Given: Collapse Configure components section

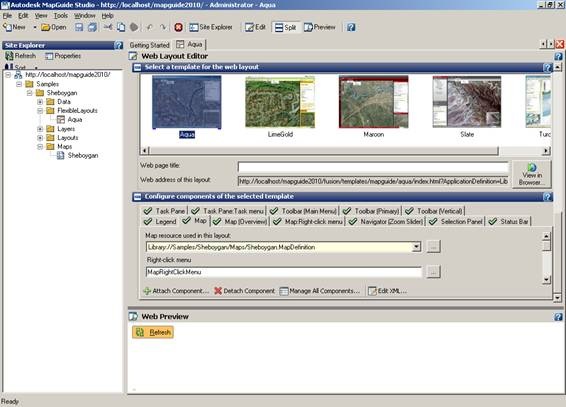Looking at the screenshot, I should pyautogui.click(x=137, y=197).
